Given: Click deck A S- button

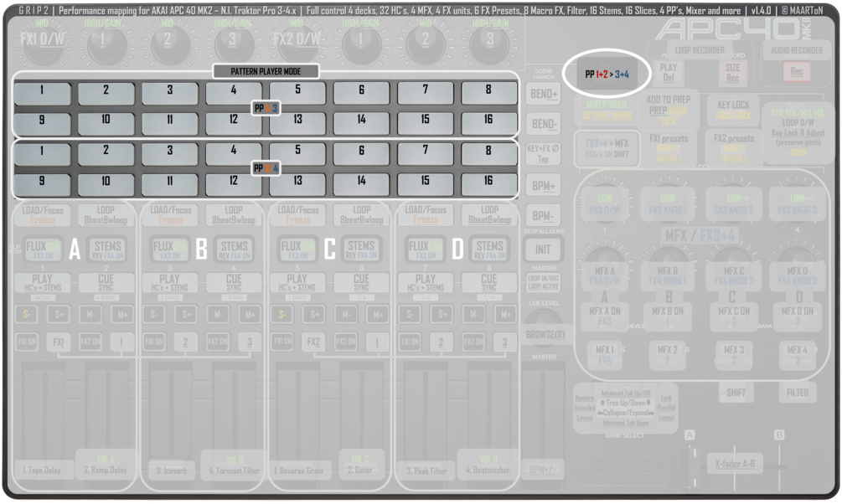Looking at the screenshot, I should (x=26, y=315).
